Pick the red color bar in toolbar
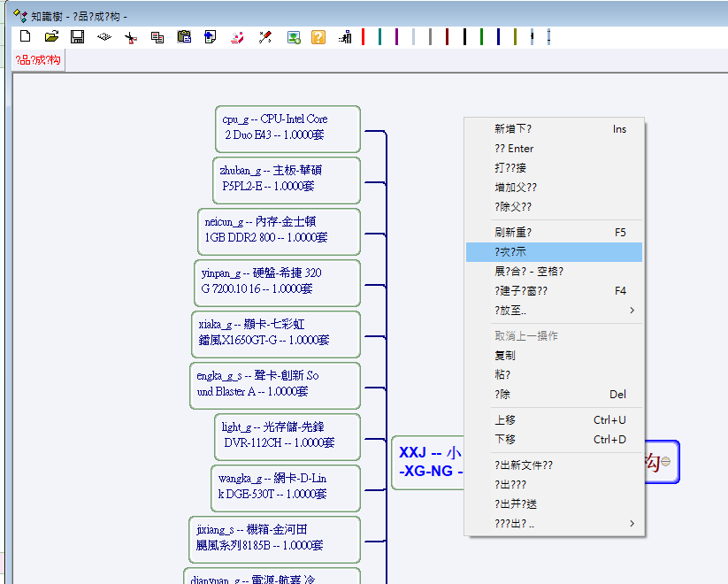Image resolution: width=728 pixels, height=584 pixels. 363,36
